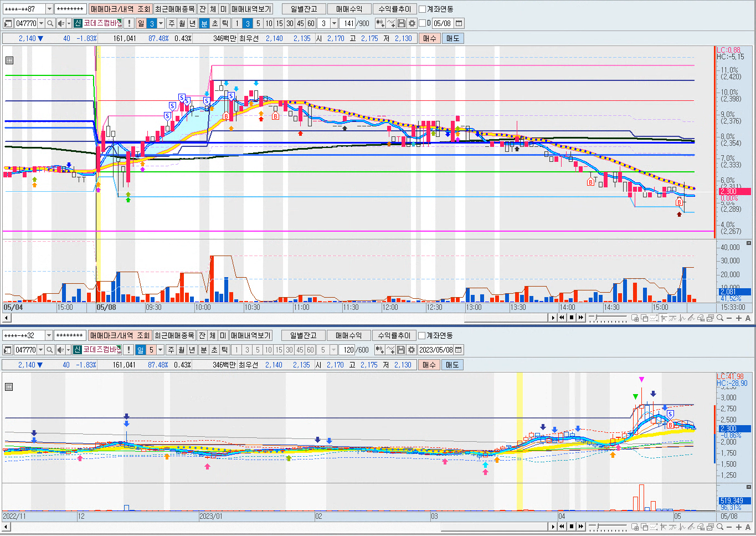Click 체 tab in bottom panel
Screen dimensions: 756x536
click(x=213, y=335)
